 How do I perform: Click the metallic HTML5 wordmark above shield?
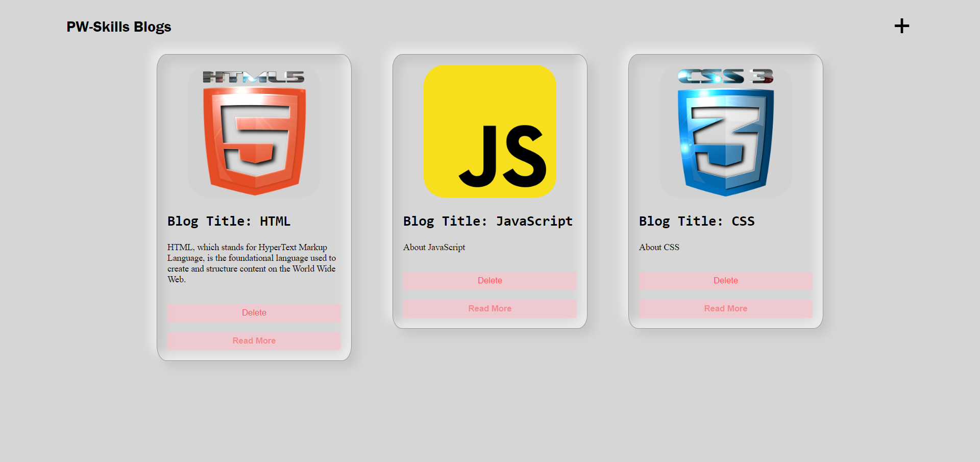click(254, 77)
